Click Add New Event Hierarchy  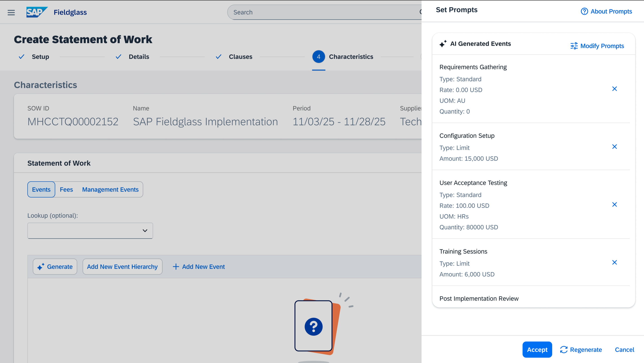coord(122,267)
